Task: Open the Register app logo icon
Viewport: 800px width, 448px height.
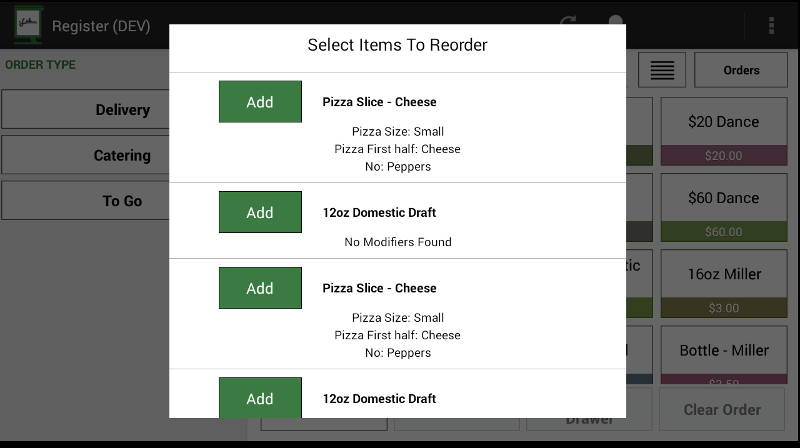Action: [x=28, y=25]
